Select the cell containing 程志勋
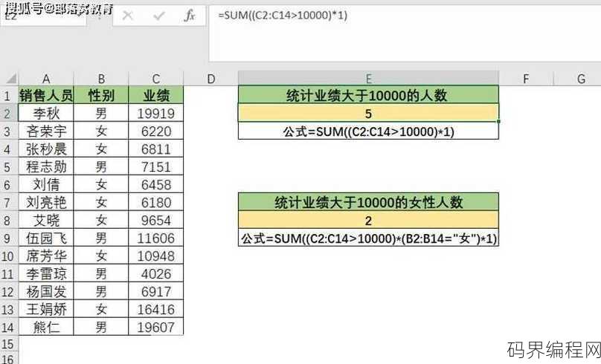 46,167
